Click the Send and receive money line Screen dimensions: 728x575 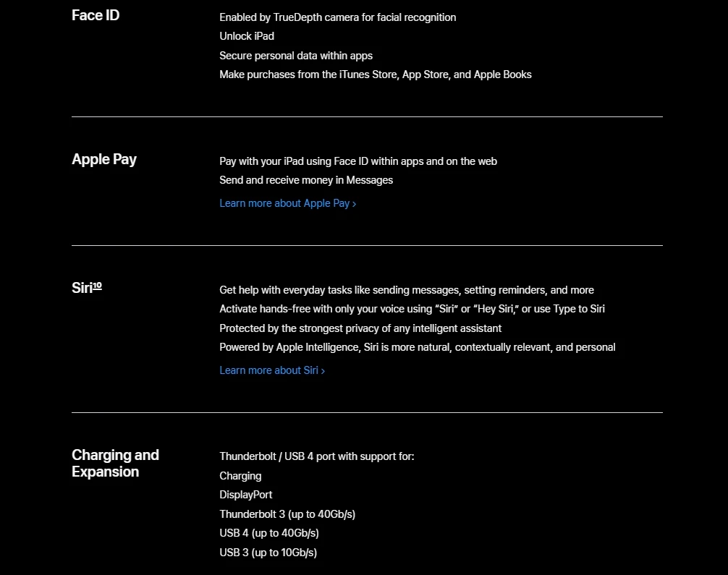[306, 180]
